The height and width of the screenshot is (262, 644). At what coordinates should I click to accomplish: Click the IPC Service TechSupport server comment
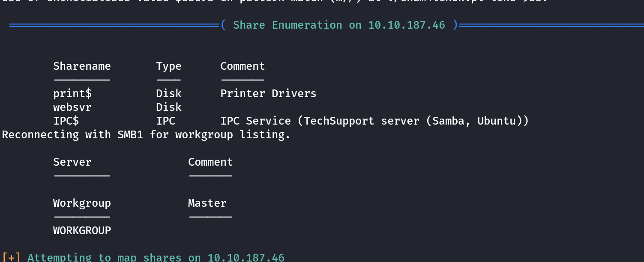[x=374, y=121]
